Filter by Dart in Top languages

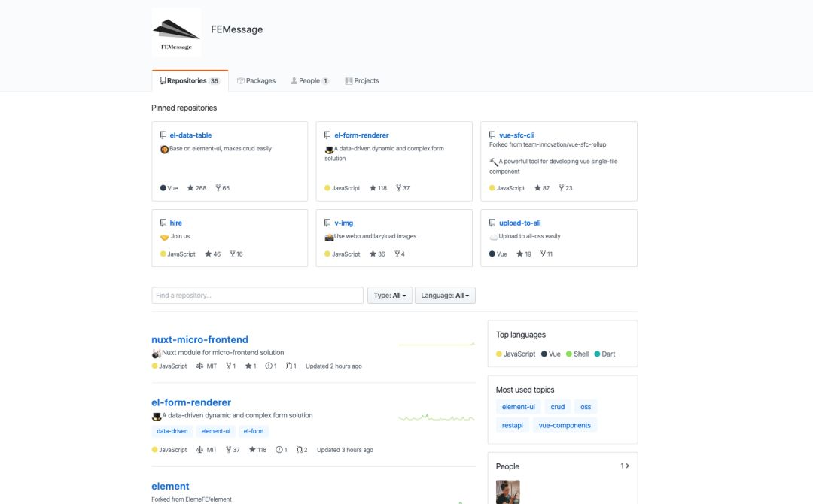(604, 354)
